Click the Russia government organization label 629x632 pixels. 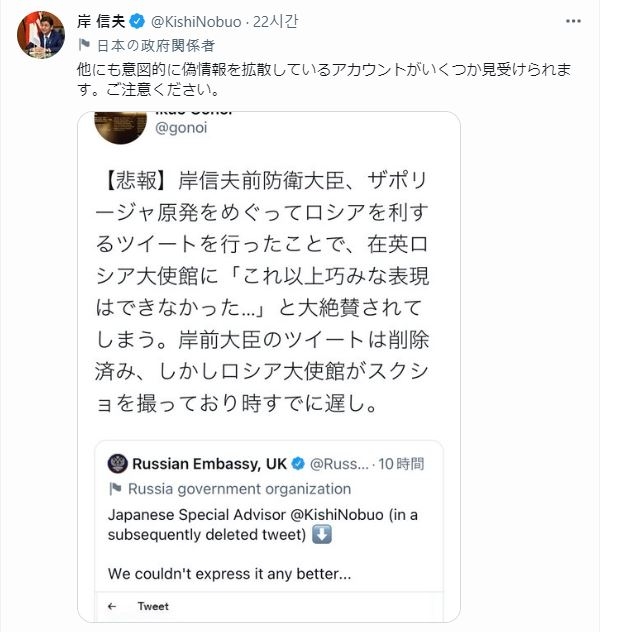tap(240, 489)
